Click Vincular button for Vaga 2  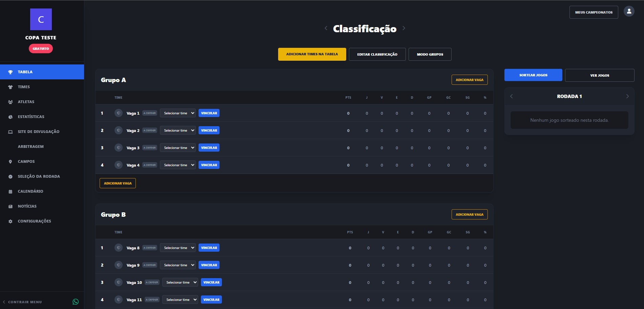[209, 130]
